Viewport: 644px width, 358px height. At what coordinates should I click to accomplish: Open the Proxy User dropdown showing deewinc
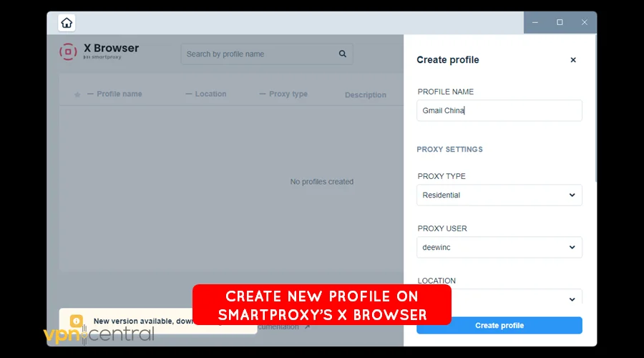pos(499,248)
